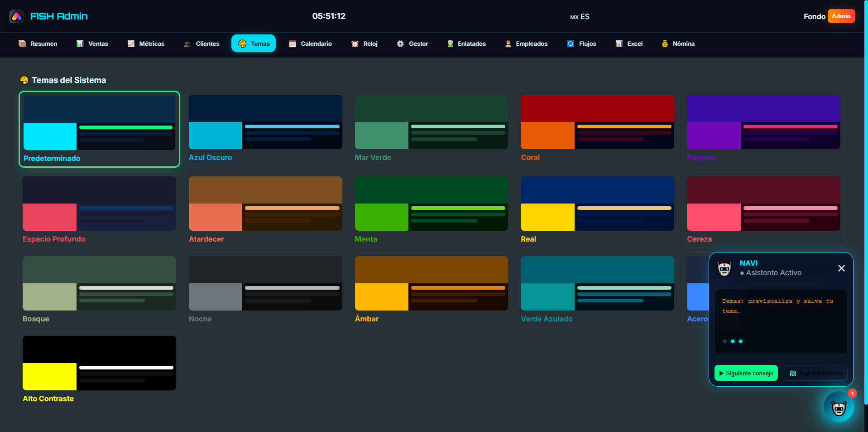
Task: Click the Reloj alarm clock icon
Action: coord(355,44)
